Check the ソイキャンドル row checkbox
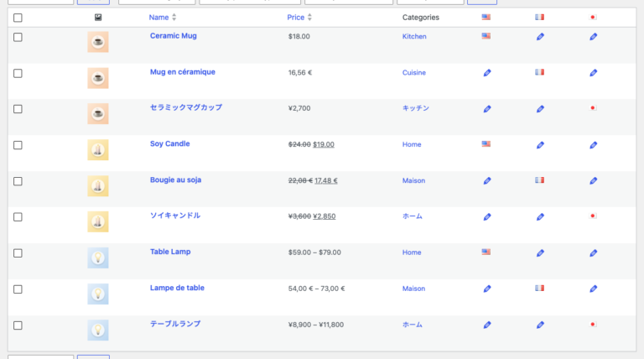Screen dimensions: 644x359 18,217
